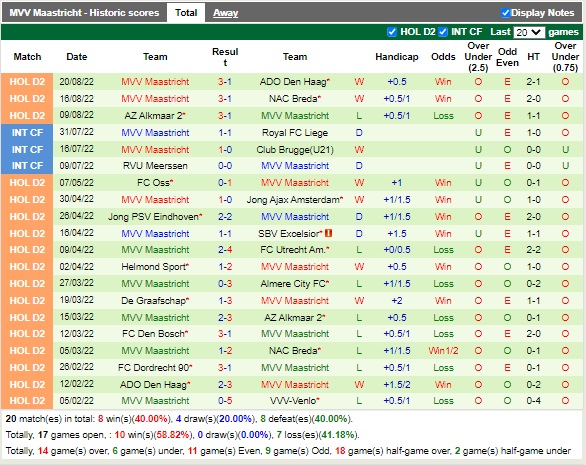This screenshot has height=465, width=586.
Task: Open Helmond Sport team link
Action: [153, 267]
